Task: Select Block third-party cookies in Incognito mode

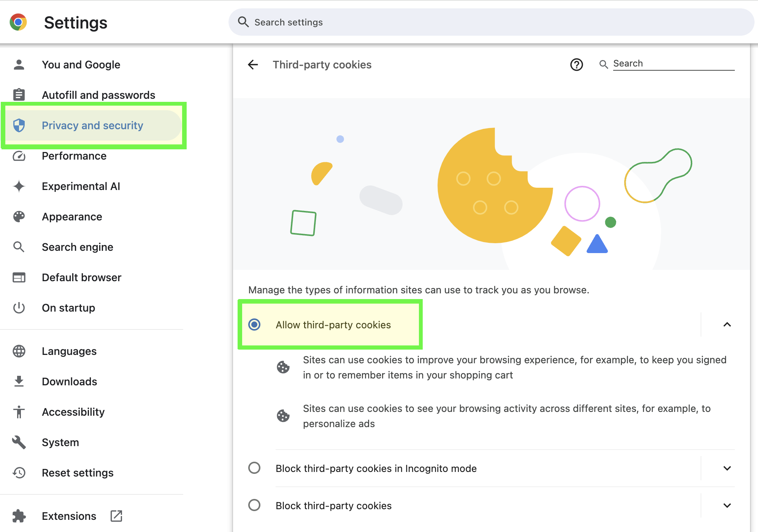Action: (x=254, y=468)
